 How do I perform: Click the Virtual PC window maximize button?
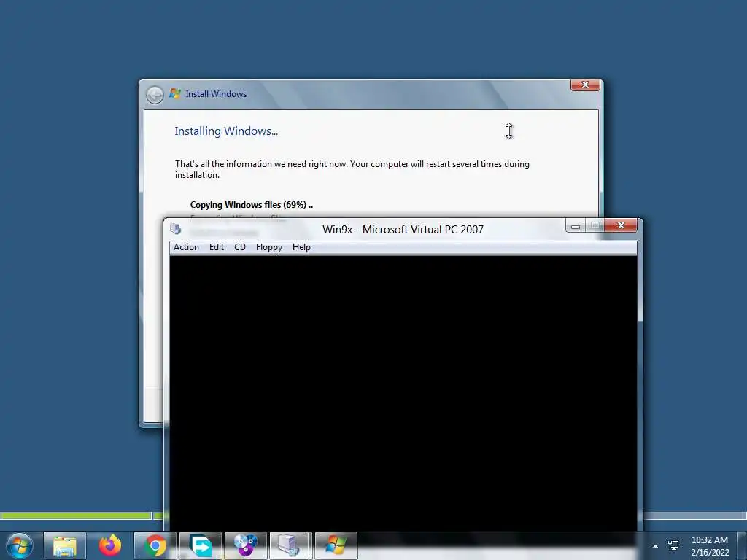point(595,226)
